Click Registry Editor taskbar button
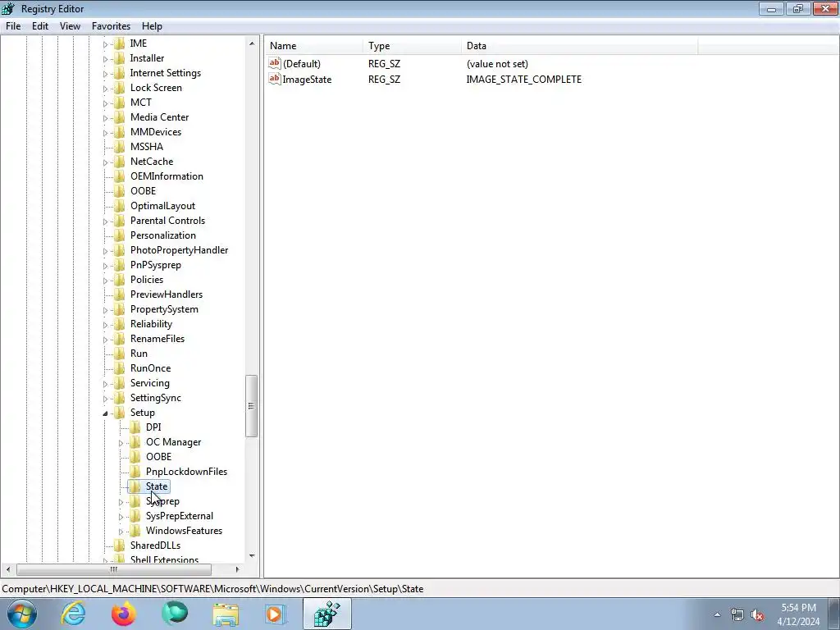Screen dimensions: 840x630 coord(327,614)
